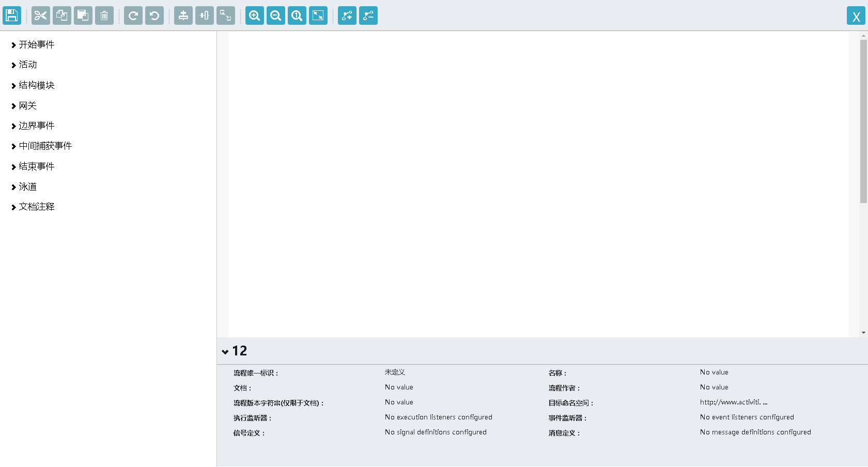Click the remove bendpoint icon
This screenshot has width=868, height=467.
[368, 15]
